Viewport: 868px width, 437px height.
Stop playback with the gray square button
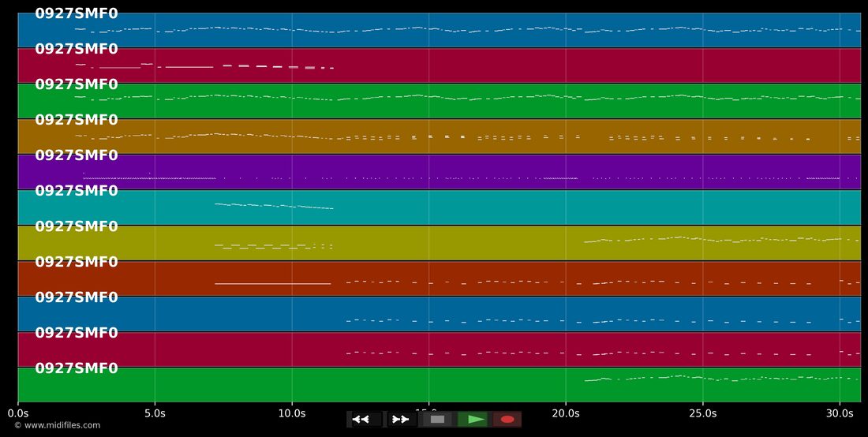coord(437,420)
